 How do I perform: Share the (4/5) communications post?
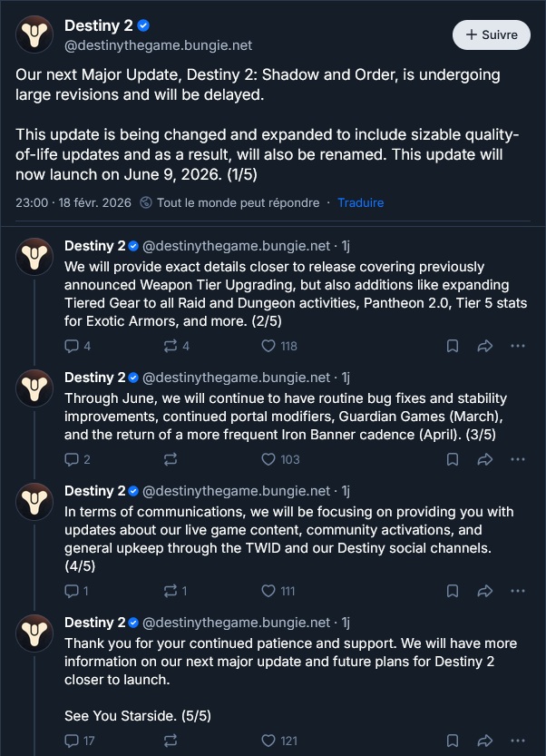pyautogui.click(x=484, y=591)
